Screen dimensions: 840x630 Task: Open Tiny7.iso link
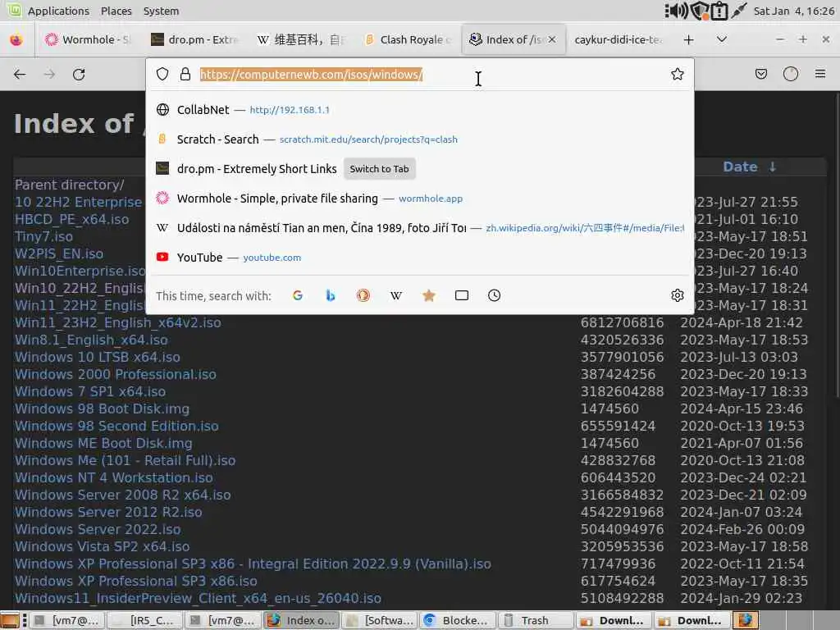44,236
